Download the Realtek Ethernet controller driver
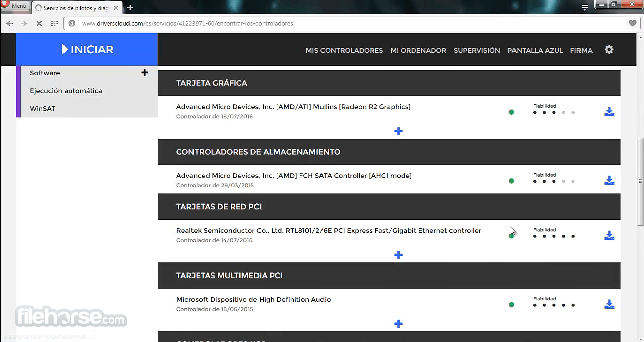This screenshot has height=342, width=644. pyautogui.click(x=609, y=235)
